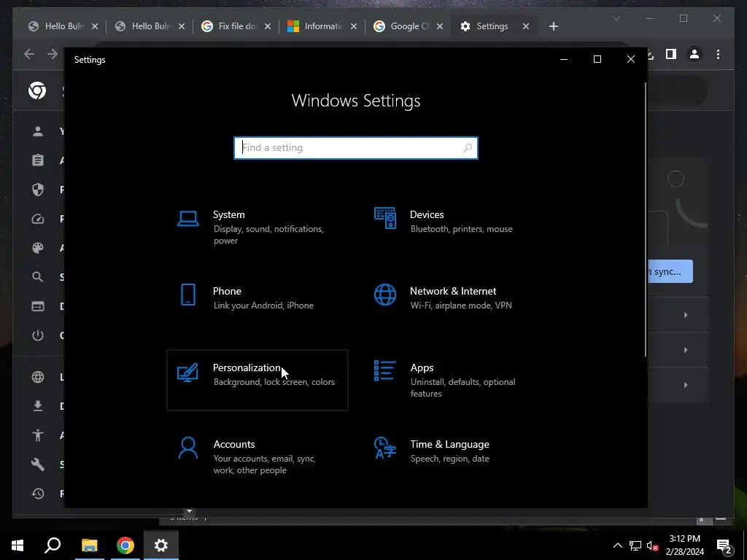
Task: Open Personalization monitor-and-brush icon
Action: click(x=187, y=373)
